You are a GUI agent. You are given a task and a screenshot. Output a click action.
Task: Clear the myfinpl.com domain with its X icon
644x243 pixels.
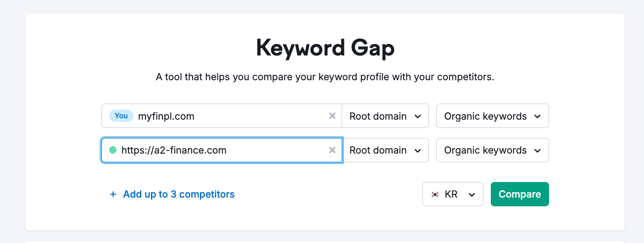[x=333, y=116]
